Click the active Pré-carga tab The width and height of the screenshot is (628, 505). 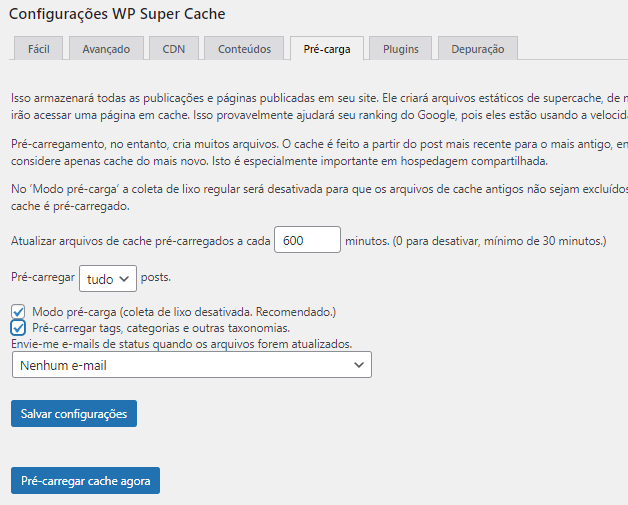coord(326,48)
